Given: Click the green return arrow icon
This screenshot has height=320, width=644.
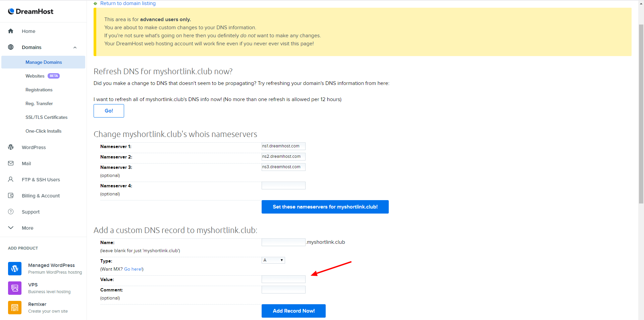Looking at the screenshot, I should pos(96,3).
